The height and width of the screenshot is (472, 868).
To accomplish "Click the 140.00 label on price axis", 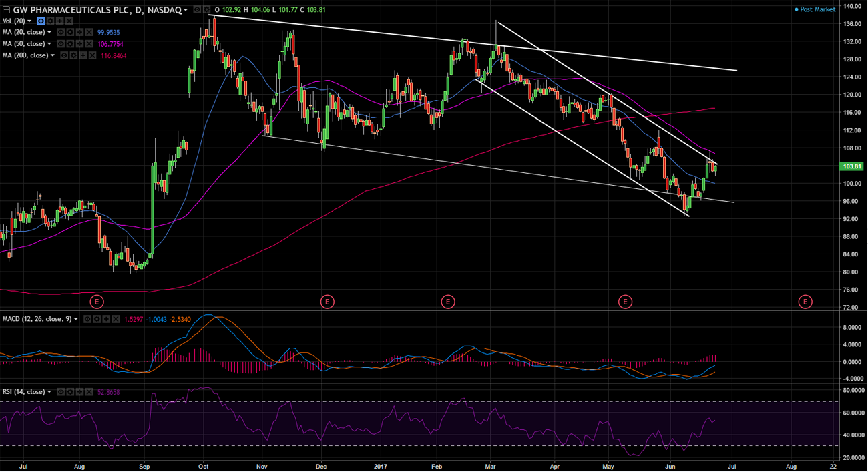I will [853, 6].
